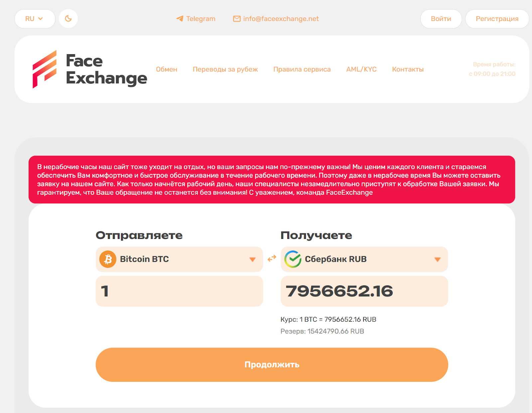532x413 pixels.
Task: Click the orange Продолжить button
Action: [272, 365]
